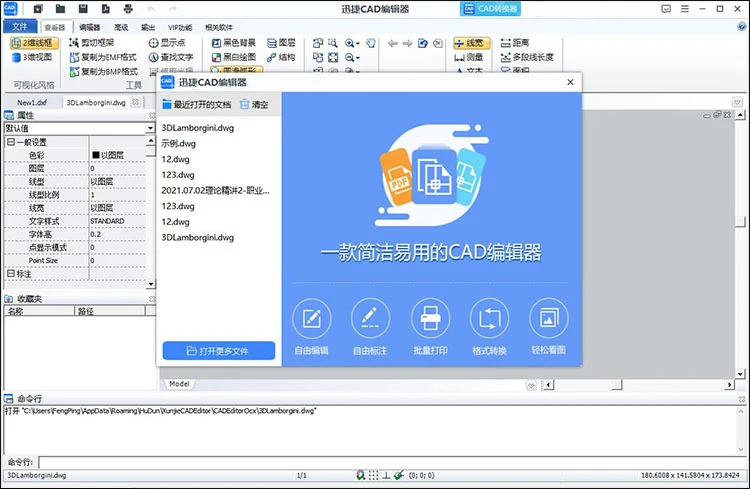The height and width of the screenshot is (489, 750).
Task: Open recent file 2021.07.02理论精讲2
Action: 215,190
